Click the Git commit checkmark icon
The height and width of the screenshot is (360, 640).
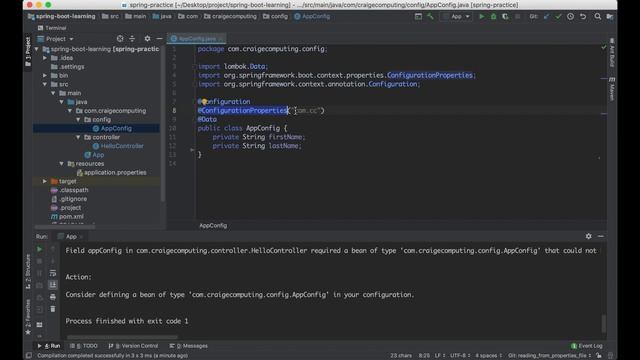pos(558,17)
